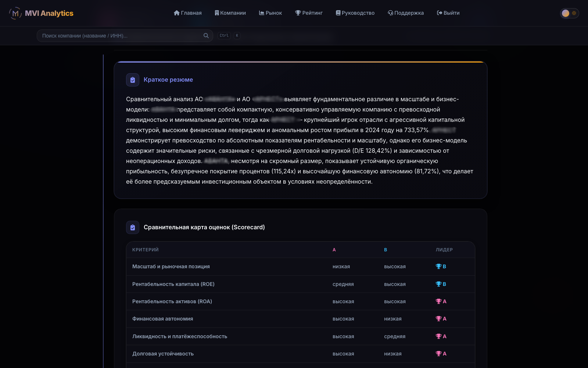Go to Главная menu item
The height and width of the screenshot is (368, 588).
point(188,13)
